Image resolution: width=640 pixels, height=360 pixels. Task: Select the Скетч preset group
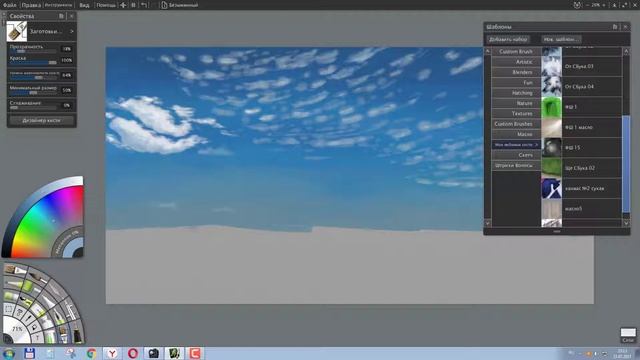tap(516, 155)
